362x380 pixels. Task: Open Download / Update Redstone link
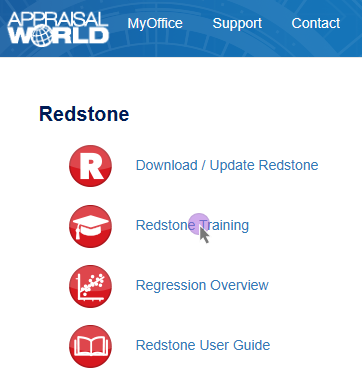tap(227, 165)
